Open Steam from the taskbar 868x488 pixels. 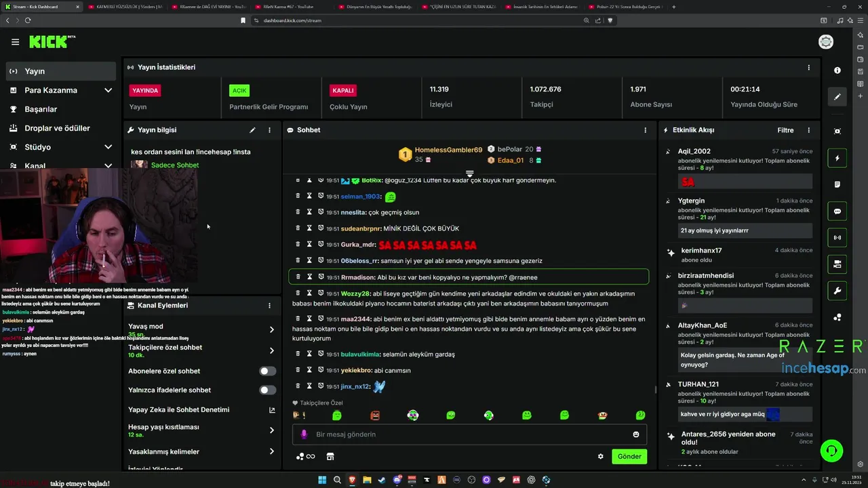[382, 480]
